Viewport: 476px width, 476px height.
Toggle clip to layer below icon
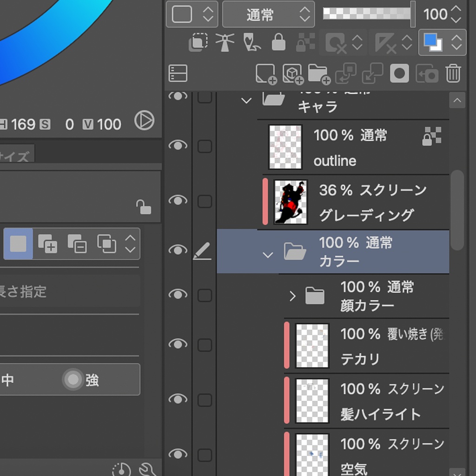pos(198,42)
